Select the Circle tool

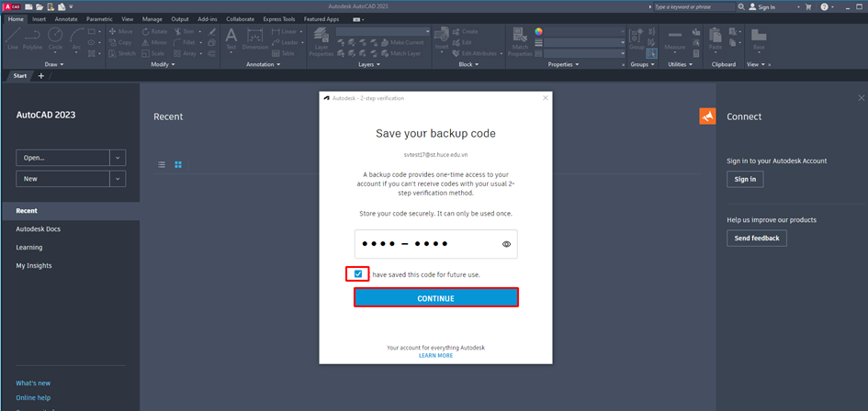[x=56, y=38]
